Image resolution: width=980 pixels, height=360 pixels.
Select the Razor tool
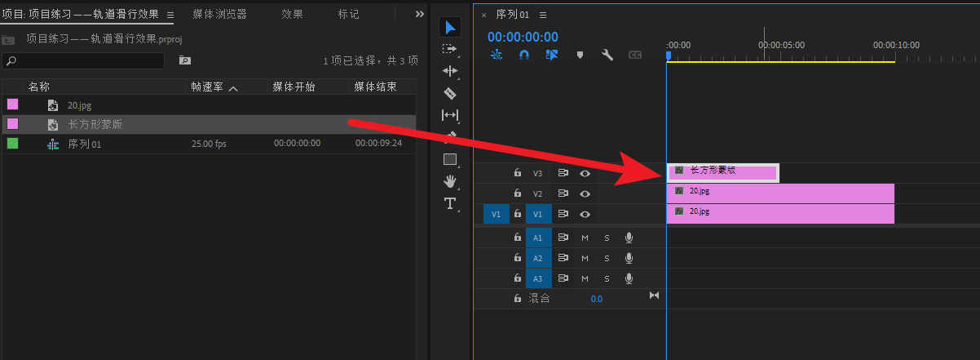coord(450,94)
